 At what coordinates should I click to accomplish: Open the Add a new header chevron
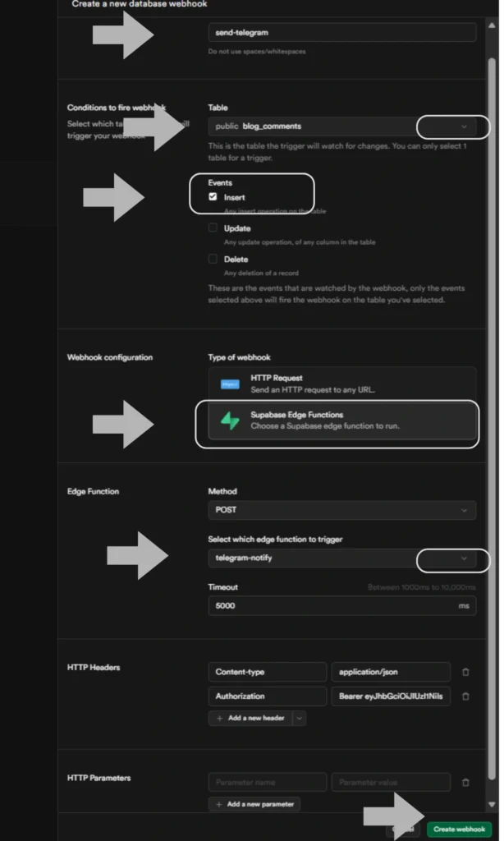299,718
